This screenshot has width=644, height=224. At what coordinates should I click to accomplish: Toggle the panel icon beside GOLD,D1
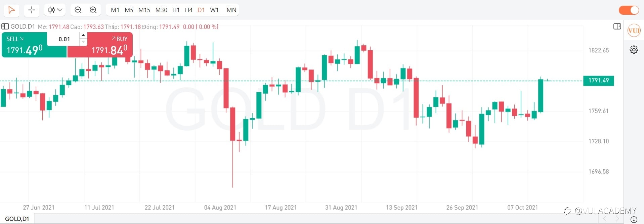point(5,27)
